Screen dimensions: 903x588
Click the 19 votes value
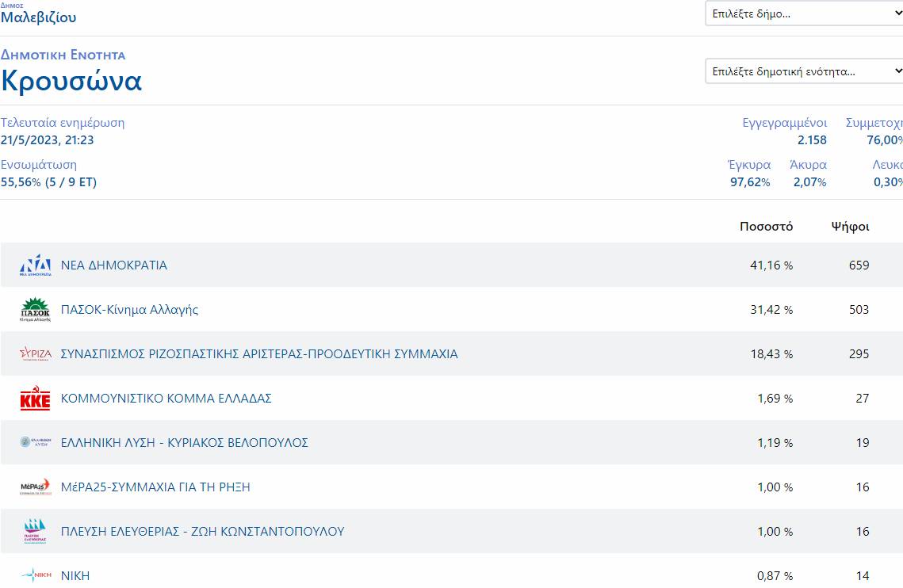pos(862,442)
